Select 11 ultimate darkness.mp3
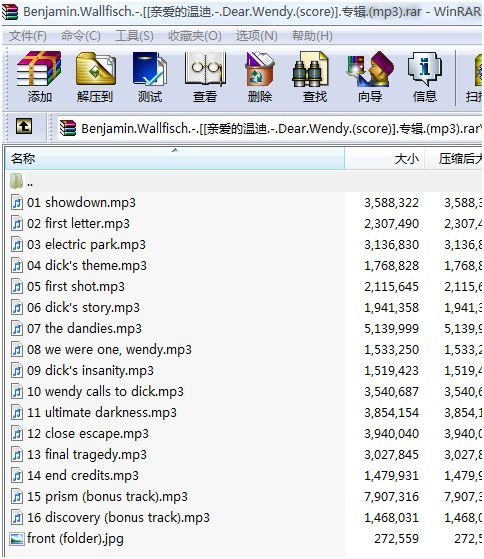The image size is (484, 559). click(102, 412)
